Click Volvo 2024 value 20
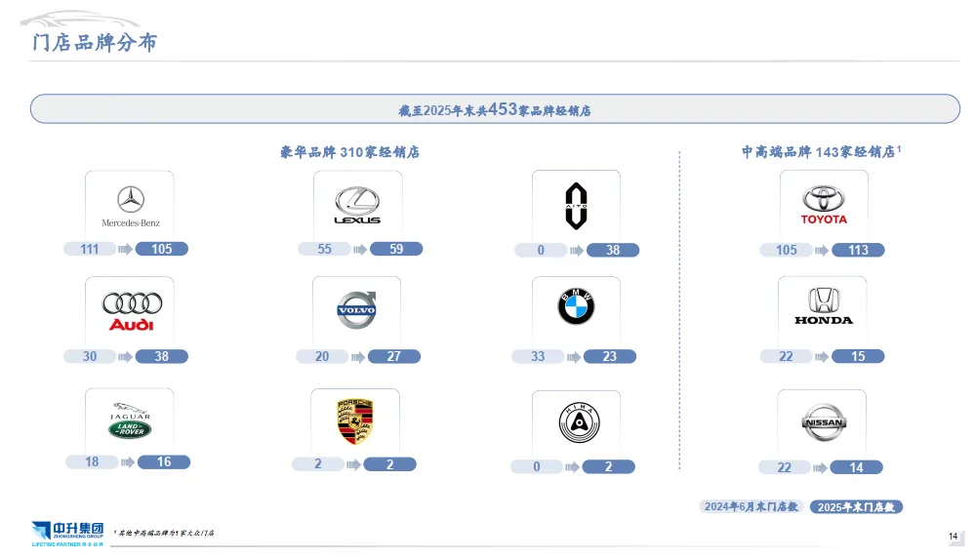 (x=322, y=357)
